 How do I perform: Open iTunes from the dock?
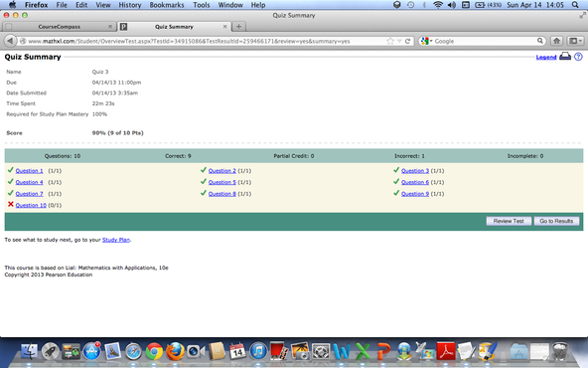(x=258, y=352)
